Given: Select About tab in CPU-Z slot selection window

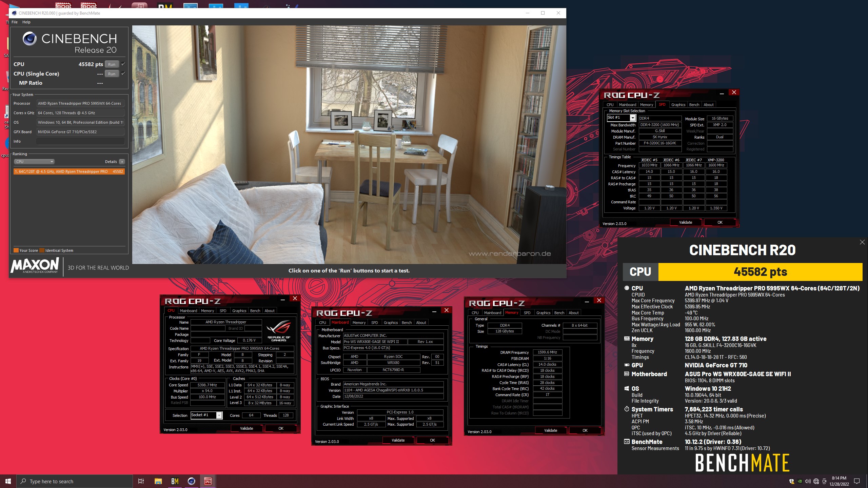Looking at the screenshot, I should [708, 105].
